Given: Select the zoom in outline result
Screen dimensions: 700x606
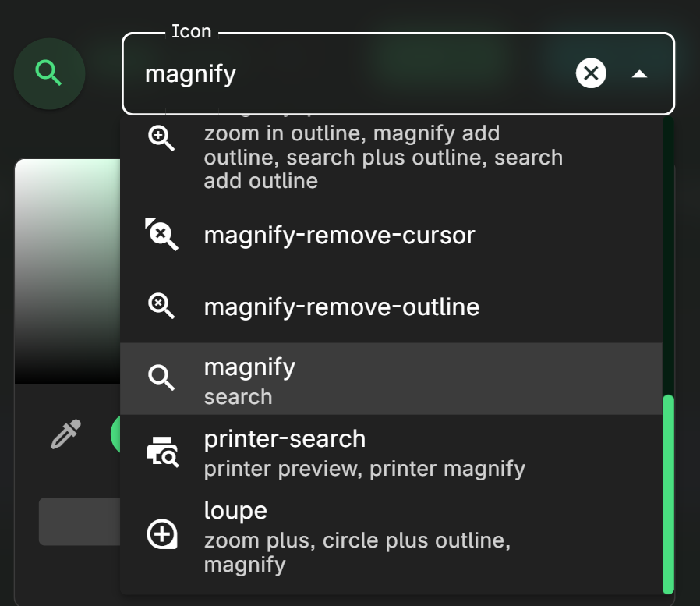Looking at the screenshot, I should 351,156.
